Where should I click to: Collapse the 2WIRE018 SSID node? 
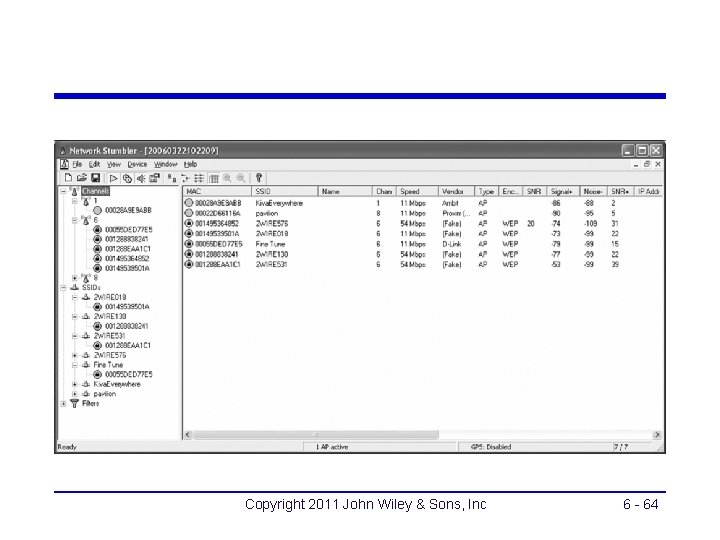75,297
